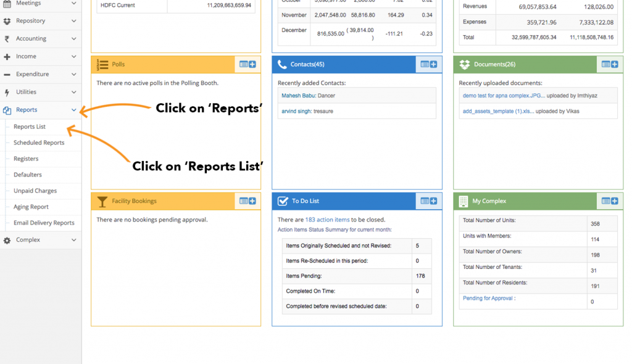Open the list view of Polls widget
Screen dimensions: 632x364
tap(243, 65)
